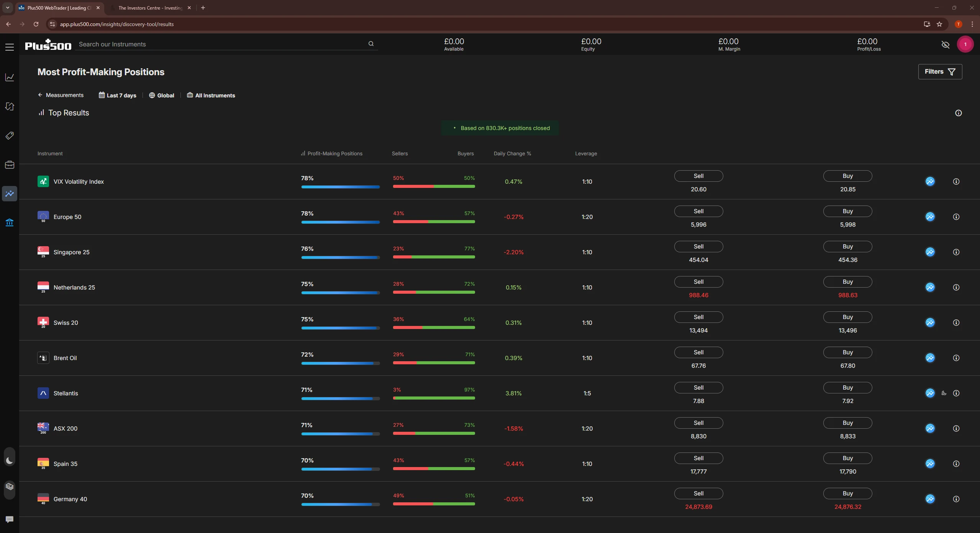This screenshot has height=533, width=980.
Task: Open the bank funds icon in the sidebar
Action: click(x=10, y=222)
